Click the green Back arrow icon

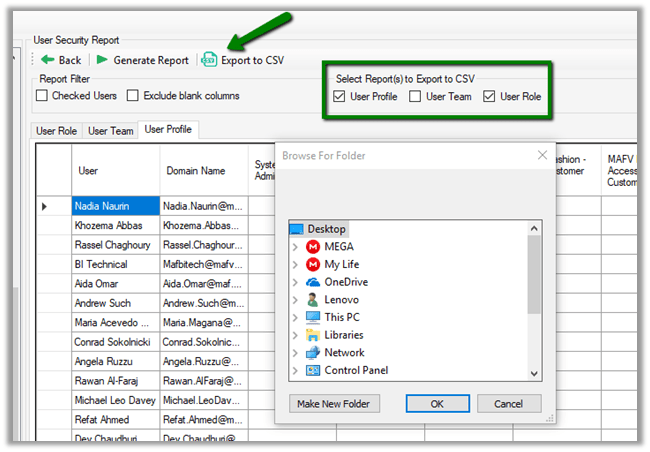pyautogui.click(x=47, y=60)
